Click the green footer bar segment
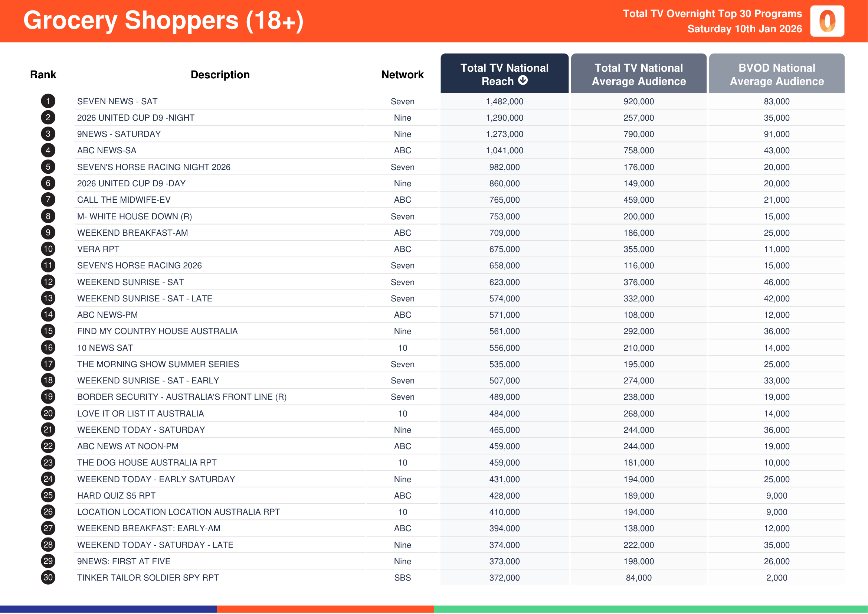Screen dimensions: 868x614 pos(650,609)
